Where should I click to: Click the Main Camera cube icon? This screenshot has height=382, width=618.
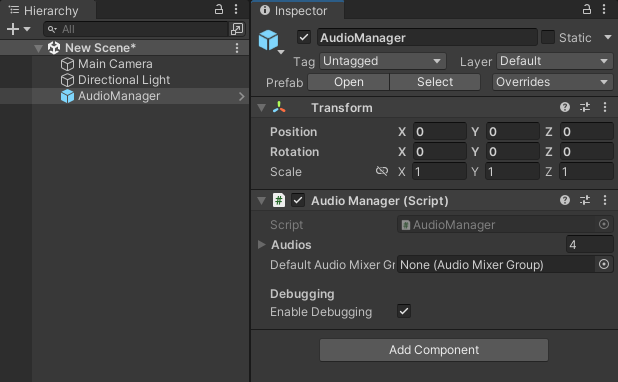(67, 64)
